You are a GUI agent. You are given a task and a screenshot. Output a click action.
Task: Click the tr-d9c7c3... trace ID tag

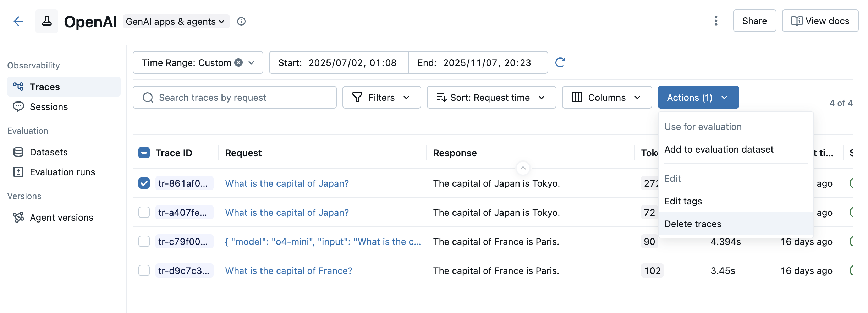(x=184, y=271)
